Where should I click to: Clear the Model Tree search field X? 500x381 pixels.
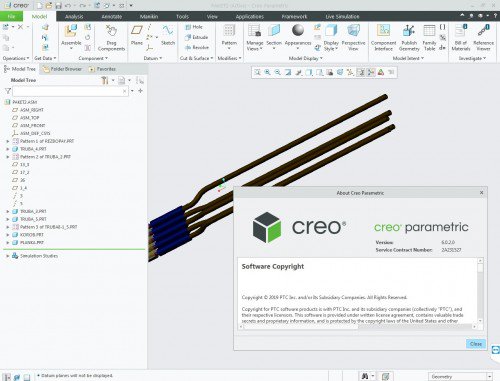(x=124, y=91)
